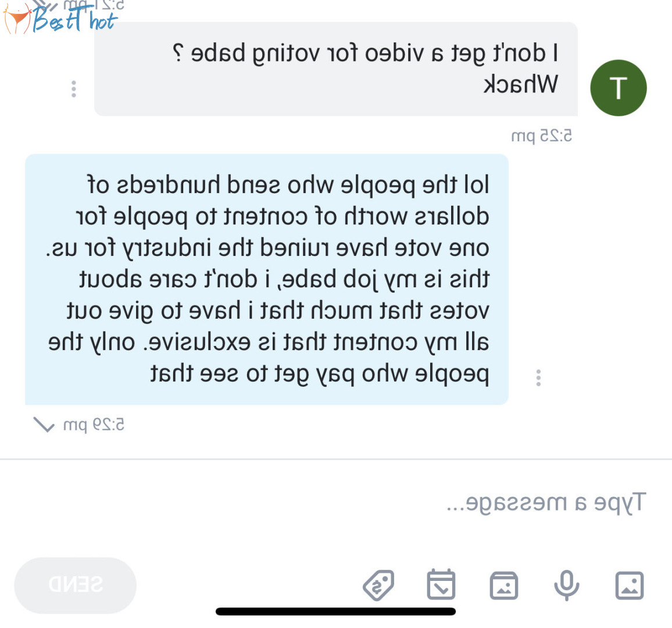This screenshot has height=628, width=672.
Task: Attach a photo with the image icon
Action: (x=630, y=585)
